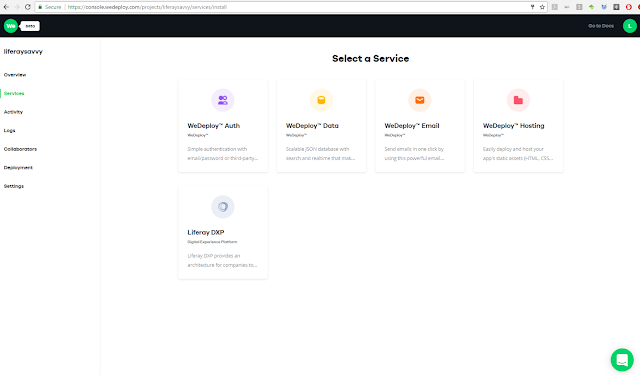The height and width of the screenshot is (375, 640).
Task: Select the Liferay DXP title
Action: 206,232
